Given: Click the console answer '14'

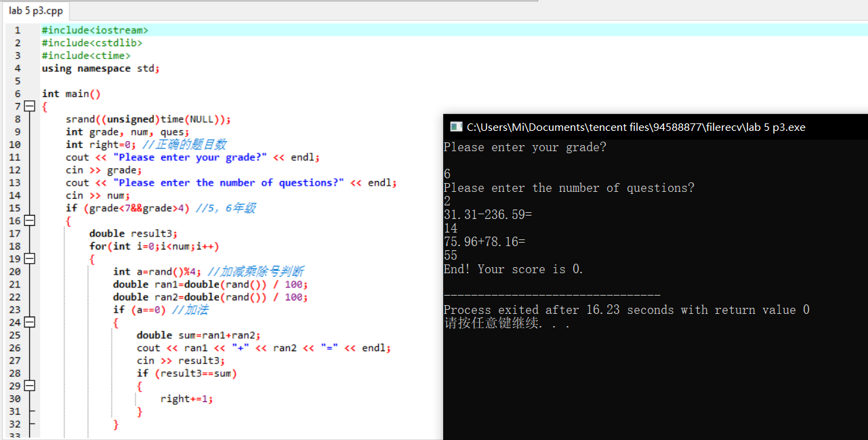Looking at the screenshot, I should pos(451,228).
